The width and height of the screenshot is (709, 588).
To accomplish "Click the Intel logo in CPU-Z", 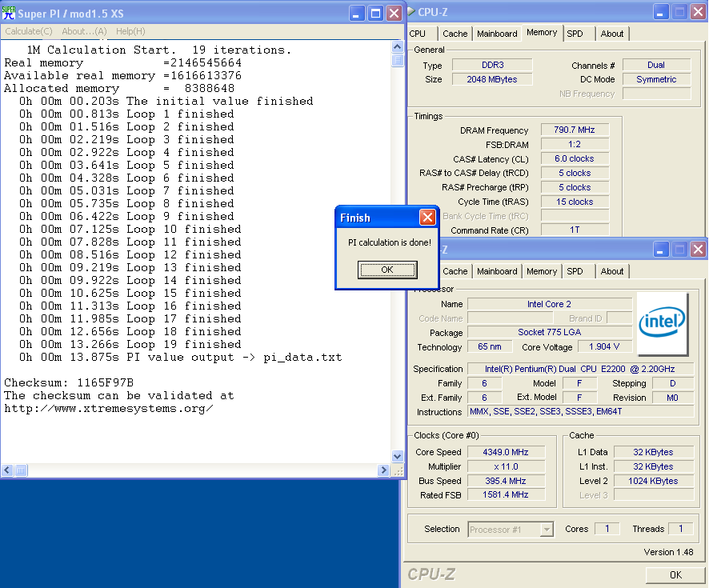I will coord(662,322).
